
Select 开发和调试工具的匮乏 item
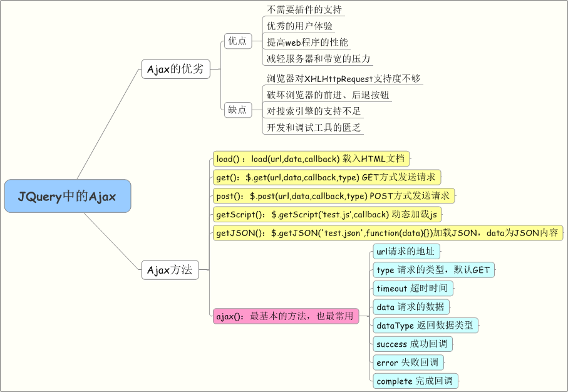314,128
